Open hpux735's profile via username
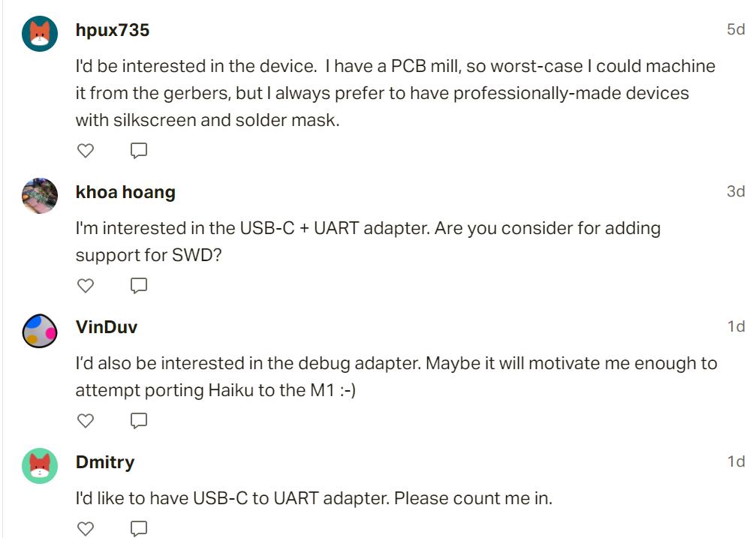 click(x=113, y=30)
